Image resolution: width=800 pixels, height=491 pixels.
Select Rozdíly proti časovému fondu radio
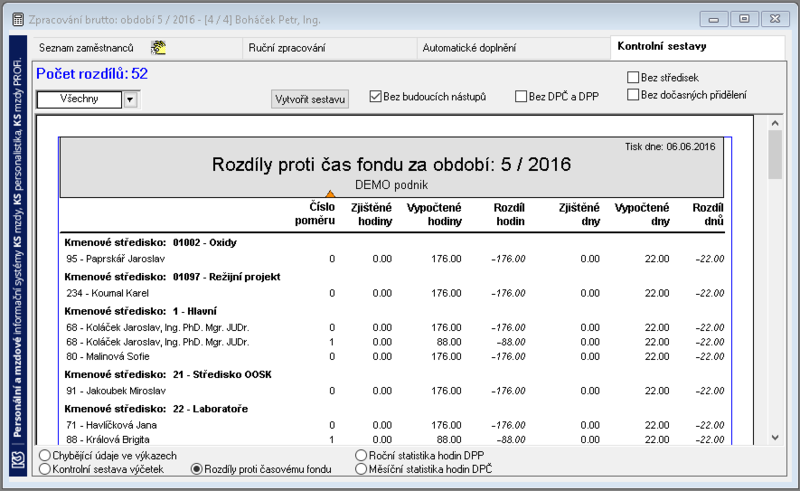tap(261, 469)
